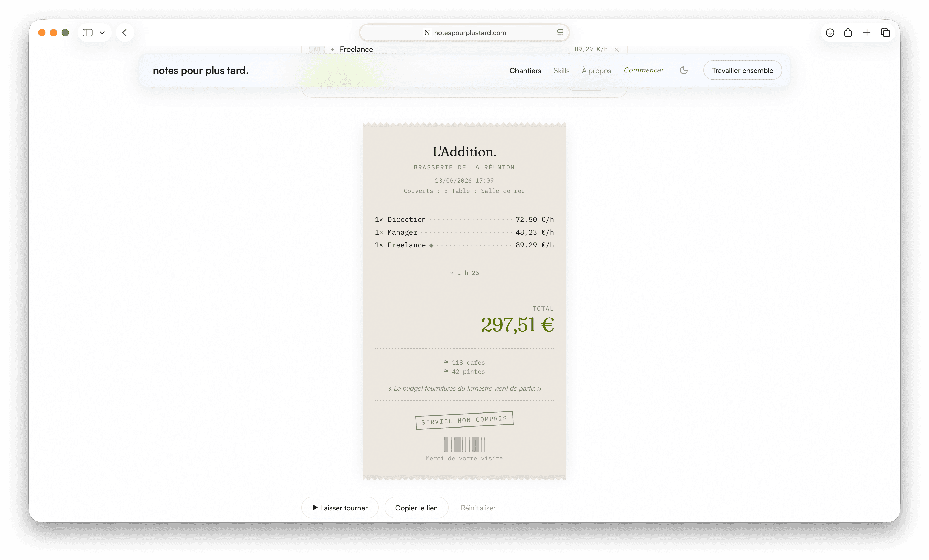The height and width of the screenshot is (560, 929).
Task: Click the Freelance label in top row
Action: [x=356, y=49]
